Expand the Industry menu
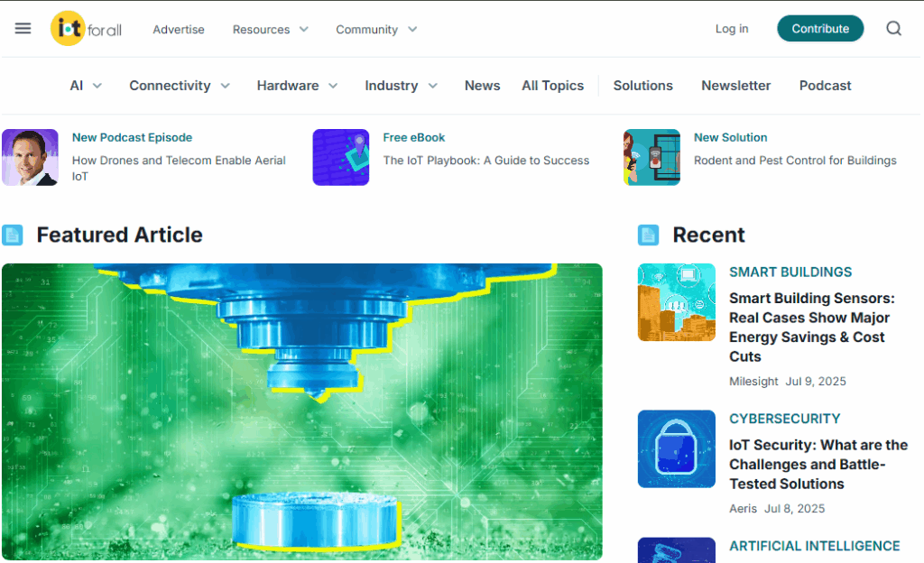 (402, 86)
